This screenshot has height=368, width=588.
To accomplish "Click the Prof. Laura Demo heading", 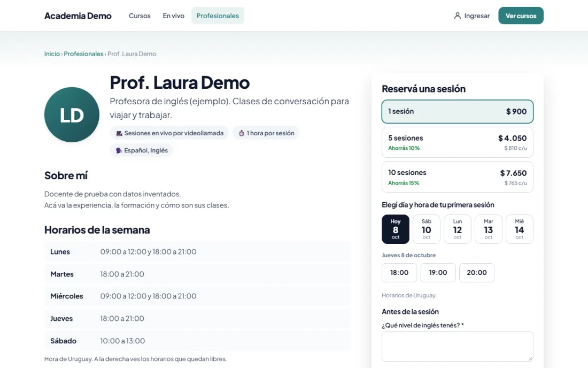I will (180, 82).
